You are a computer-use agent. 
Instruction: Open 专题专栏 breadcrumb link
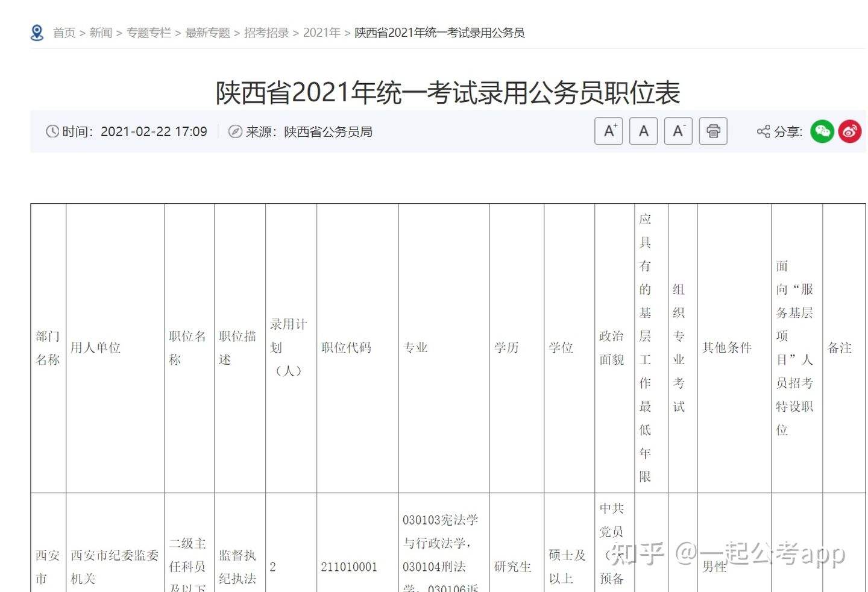click(x=149, y=33)
